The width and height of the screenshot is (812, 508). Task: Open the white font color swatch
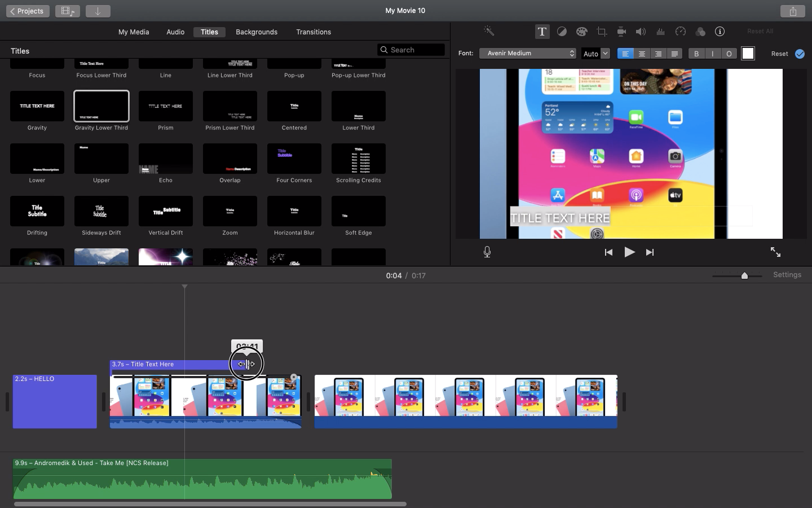pos(748,53)
